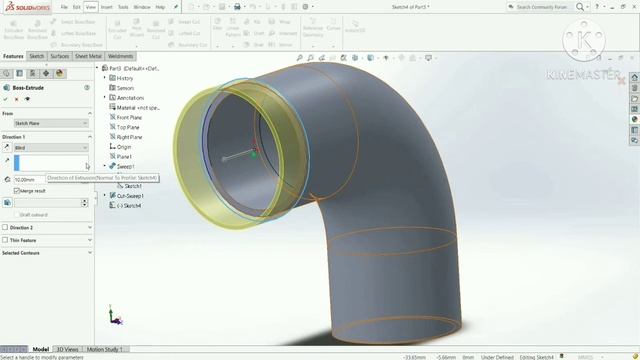Enable the Direction 2 checkbox
Image resolution: width=640 pixels, height=360 pixels.
point(5,227)
